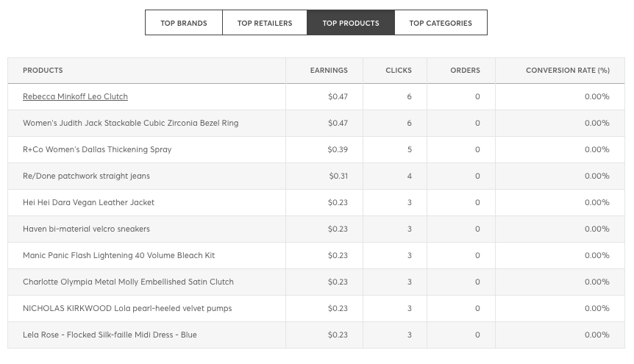Open the Rebecca Minkoff Leo Clutch link
This screenshot has height=364, width=634.
click(75, 97)
